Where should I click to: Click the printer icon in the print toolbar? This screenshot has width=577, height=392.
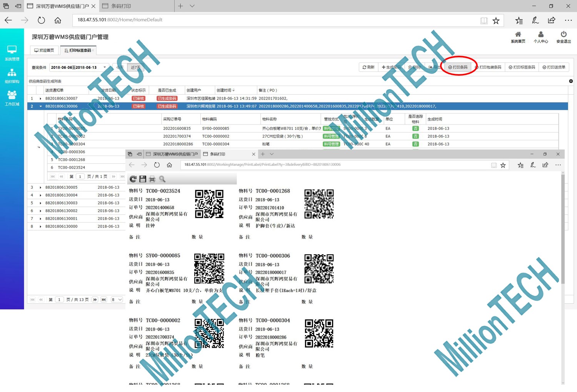152,179
